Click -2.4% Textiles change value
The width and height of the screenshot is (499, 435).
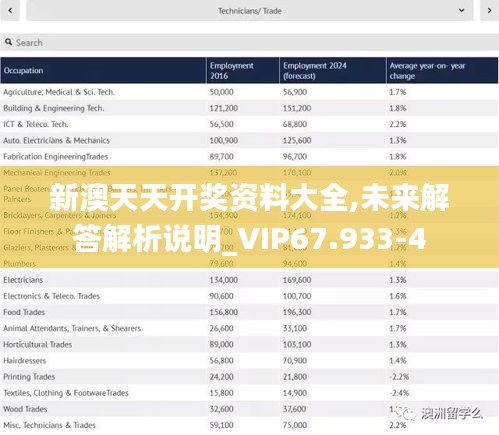pyautogui.click(x=399, y=393)
